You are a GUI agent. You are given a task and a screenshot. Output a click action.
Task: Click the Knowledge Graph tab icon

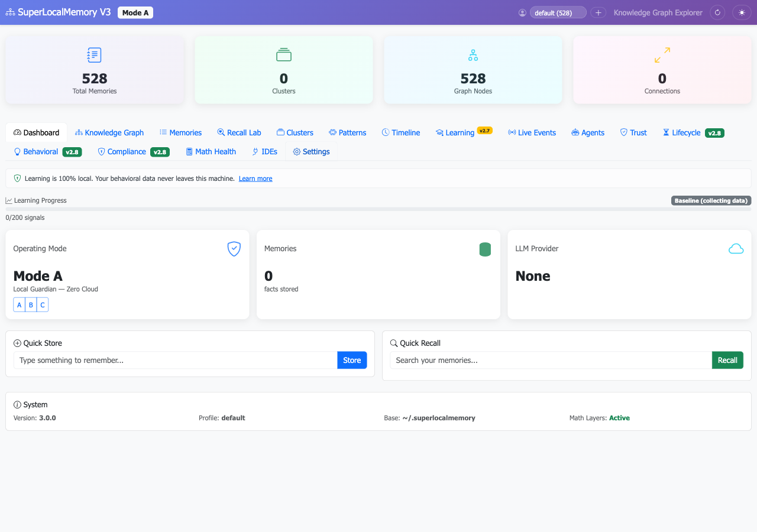[78, 132]
